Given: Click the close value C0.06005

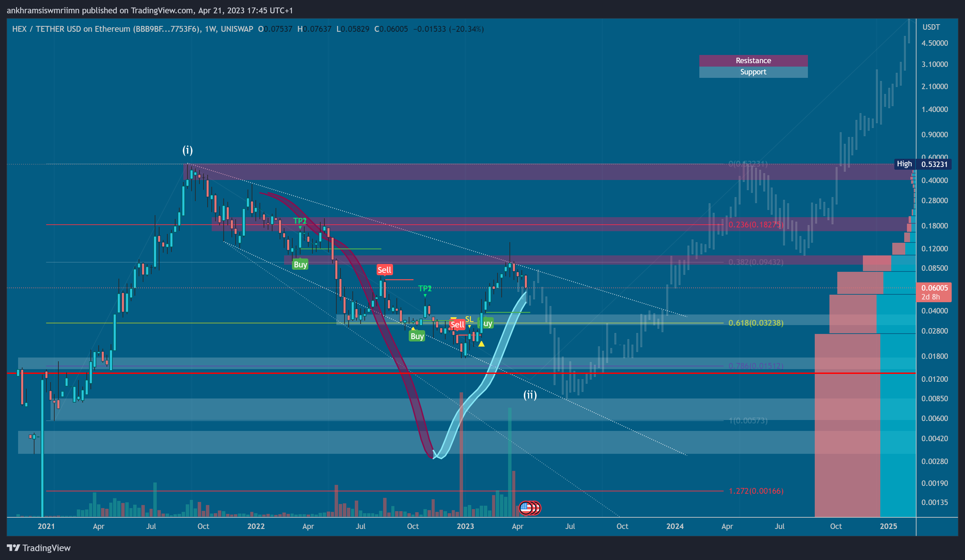Looking at the screenshot, I should click(x=391, y=29).
